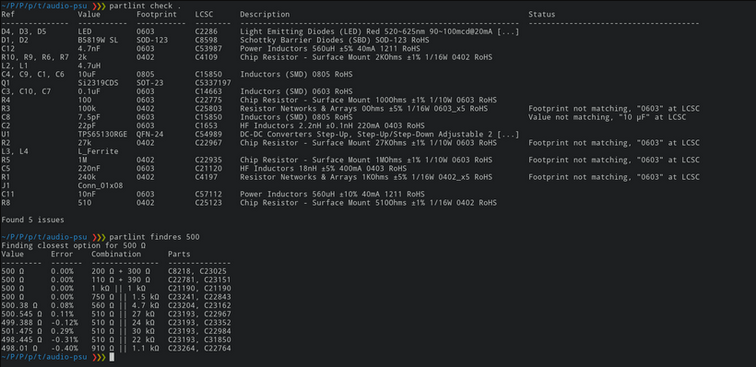
Task: Click the 'Found 5 issues' summary line
Action: [x=33, y=220]
